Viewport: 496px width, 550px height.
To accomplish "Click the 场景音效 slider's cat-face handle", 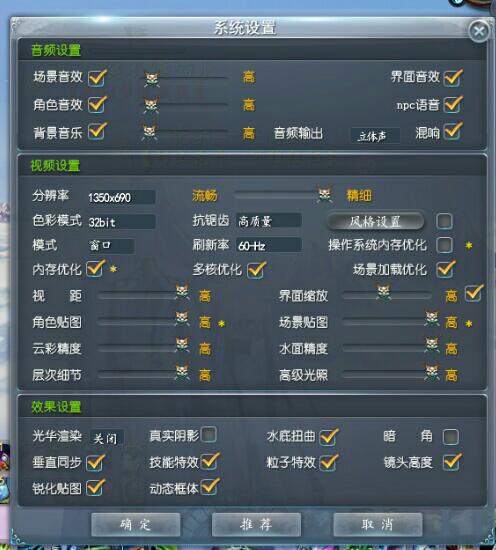I will coord(152,79).
